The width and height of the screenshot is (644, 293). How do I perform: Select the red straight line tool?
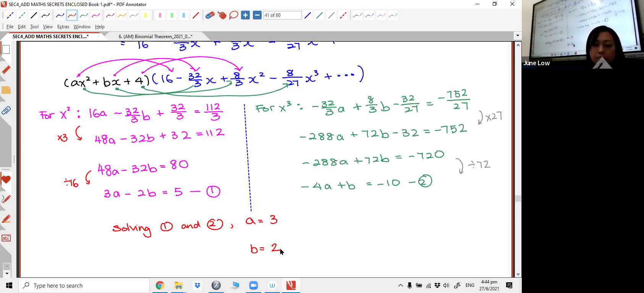point(196,16)
